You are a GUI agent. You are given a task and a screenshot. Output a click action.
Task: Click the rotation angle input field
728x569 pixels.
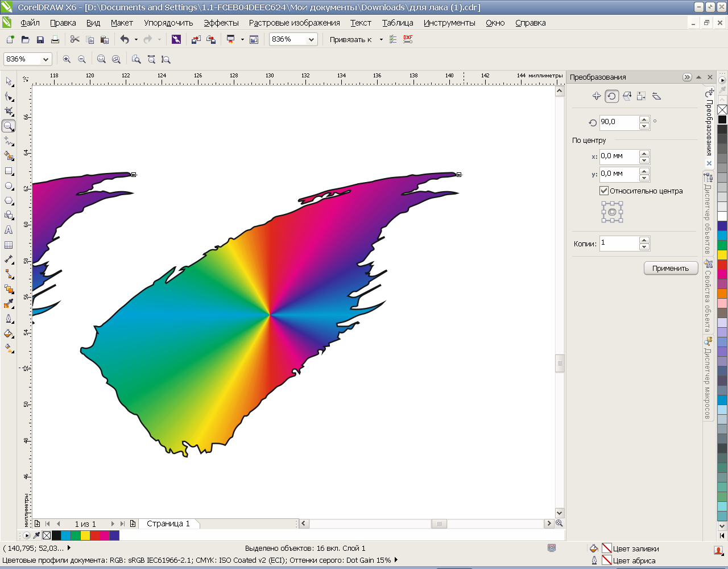tap(619, 122)
